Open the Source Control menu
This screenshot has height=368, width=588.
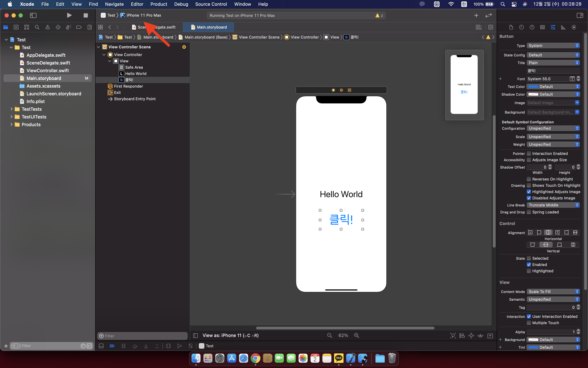pos(211,4)
